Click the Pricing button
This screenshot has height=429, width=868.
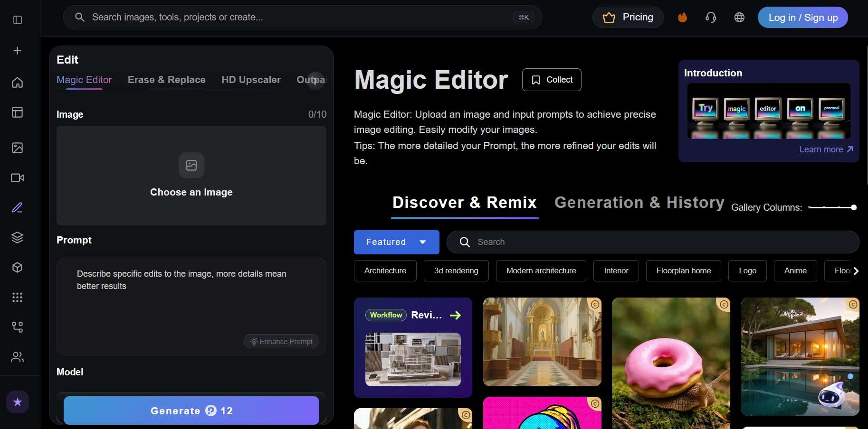coord(628,18)
